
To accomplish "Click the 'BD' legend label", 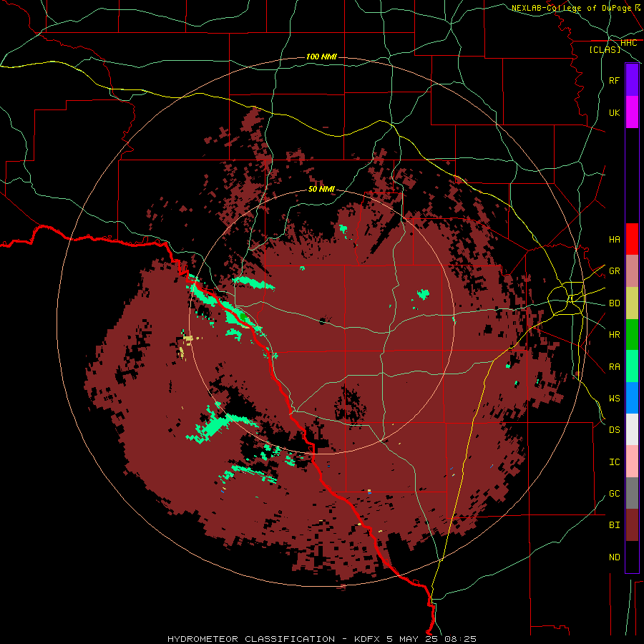I will tap(614, 303).
